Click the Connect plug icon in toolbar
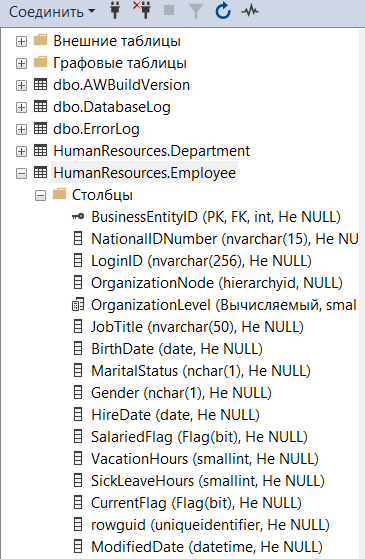Image resolution: width=365 pixels, height=559 pixels. click(x=115, y=11)
